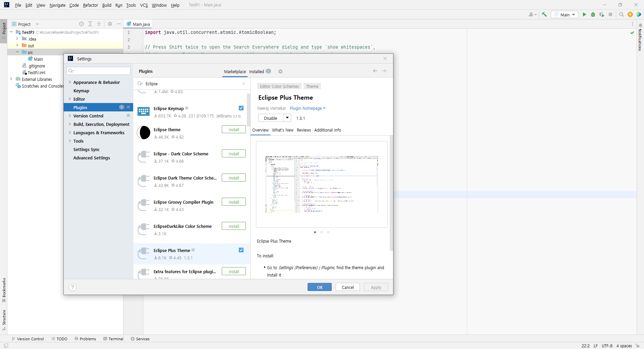This screenshot has width=644, height=349.
Task: Click the plugin screenshot thumbnail
Action: pyautogui.click(x=322, y=184)
